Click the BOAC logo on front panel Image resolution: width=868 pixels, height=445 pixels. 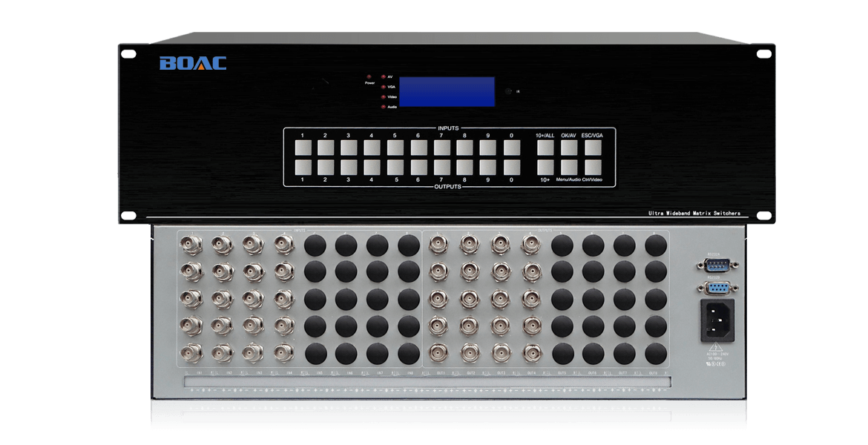point(192,63)
